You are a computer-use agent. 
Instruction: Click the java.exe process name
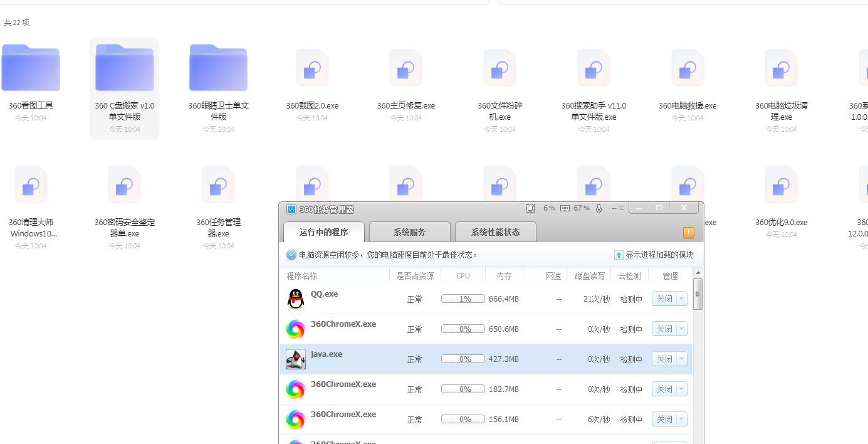pyautogui.click(x=327, y=354)
